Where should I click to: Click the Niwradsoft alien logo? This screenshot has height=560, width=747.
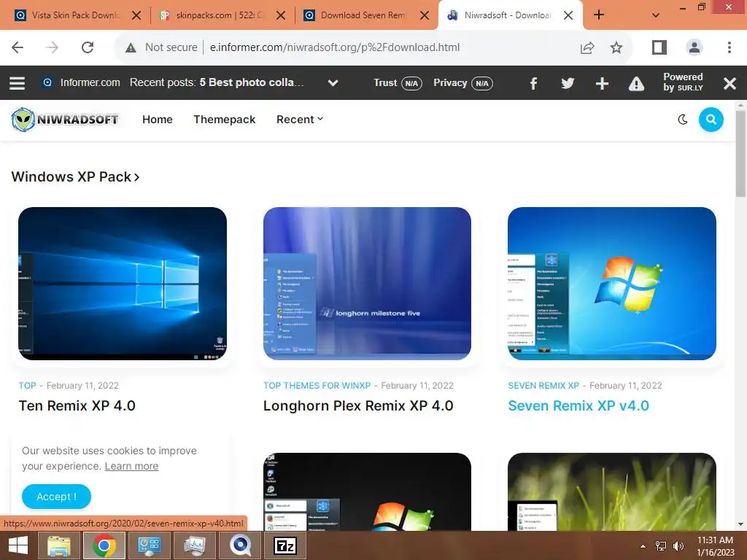[x=65, y=119]
